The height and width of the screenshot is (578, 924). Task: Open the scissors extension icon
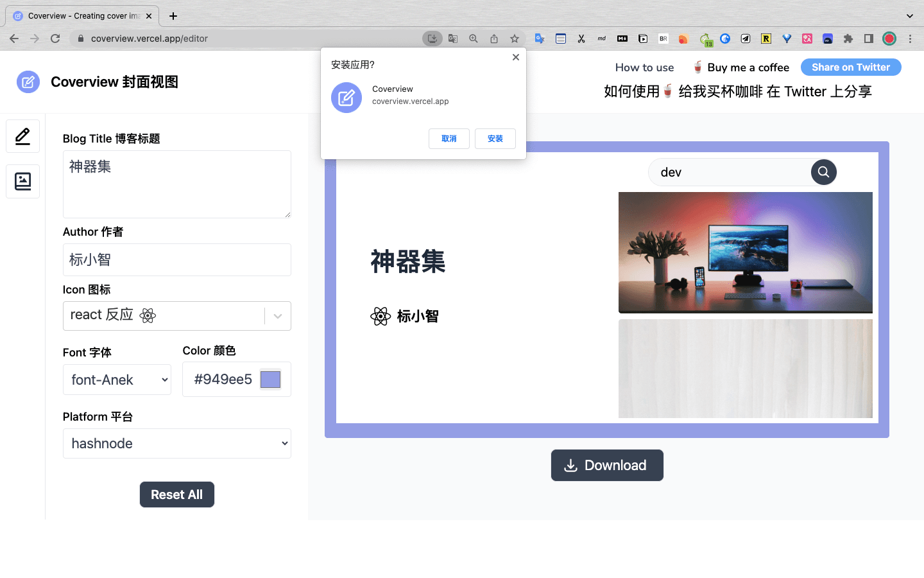click(581, 39)
